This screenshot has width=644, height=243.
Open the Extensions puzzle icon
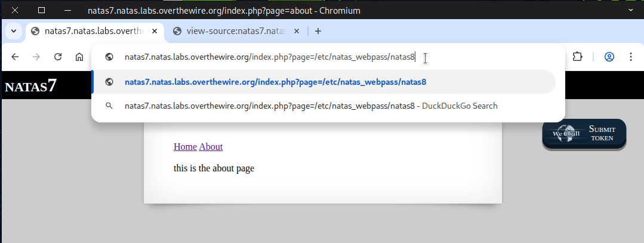click(x=577, y=57)
